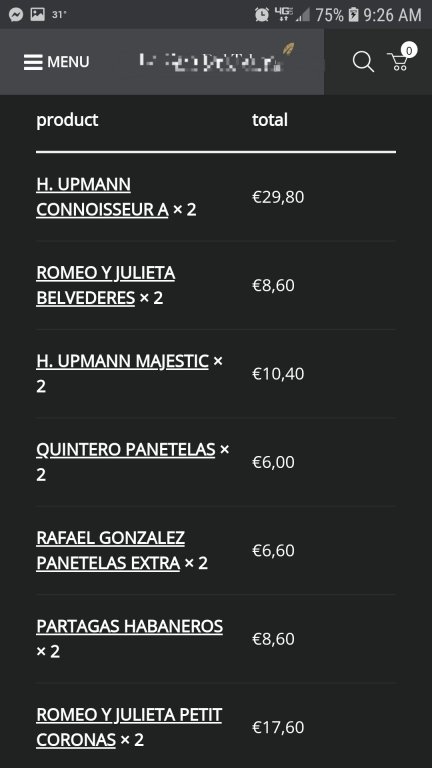The width and height of the screenshot is (432, 768).
Task: Tap the blurred site logo
Action: [215, 61]
